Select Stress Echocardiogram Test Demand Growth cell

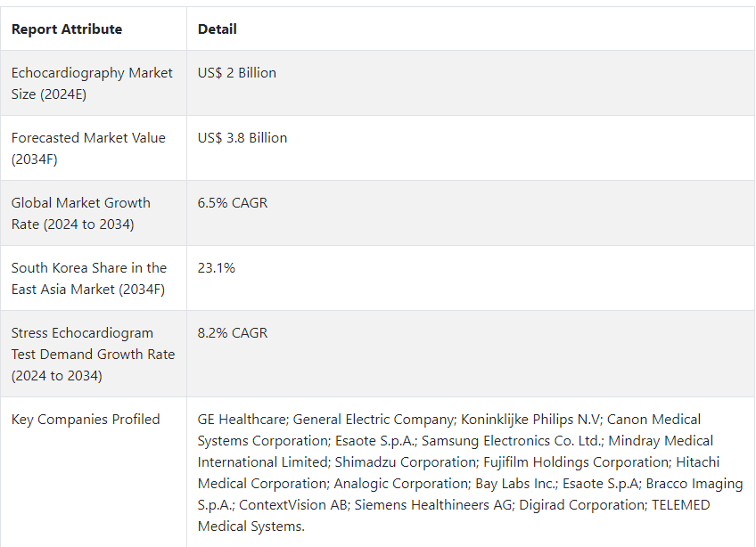coord(93,355)
